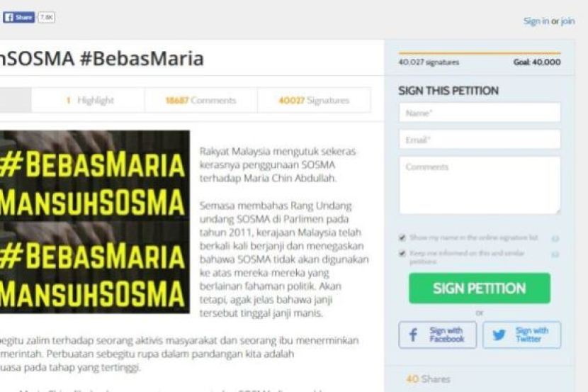Viewport: 588px width, 392px height.
Task: Click the 7.8K share count bubble
Action: 47,17
